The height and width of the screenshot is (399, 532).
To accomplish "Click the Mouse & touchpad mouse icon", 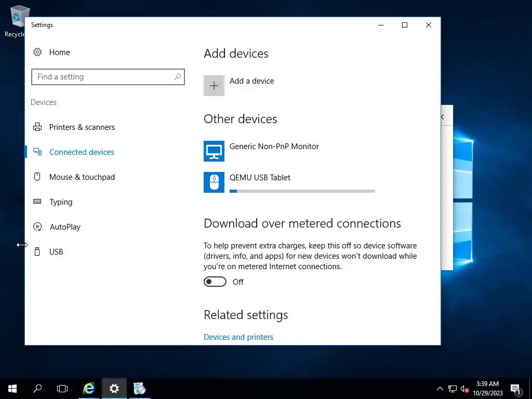I will point(37,177).
